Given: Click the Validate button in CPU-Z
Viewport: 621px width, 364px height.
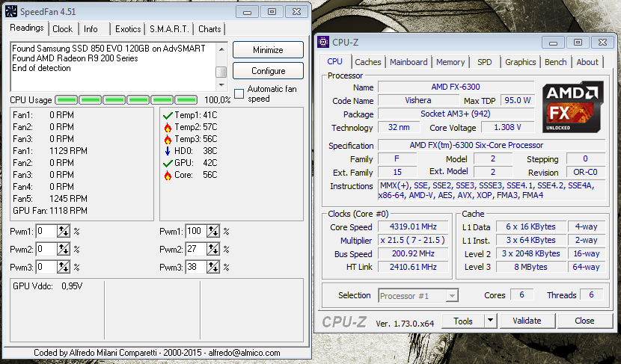Looking at the screenshot, I should [x=527, y=321].
